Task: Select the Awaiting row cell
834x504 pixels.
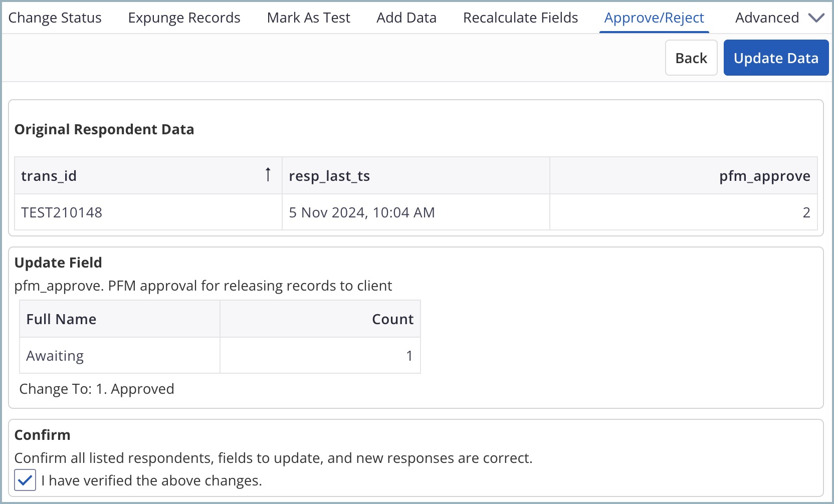Action: point(120,356)
